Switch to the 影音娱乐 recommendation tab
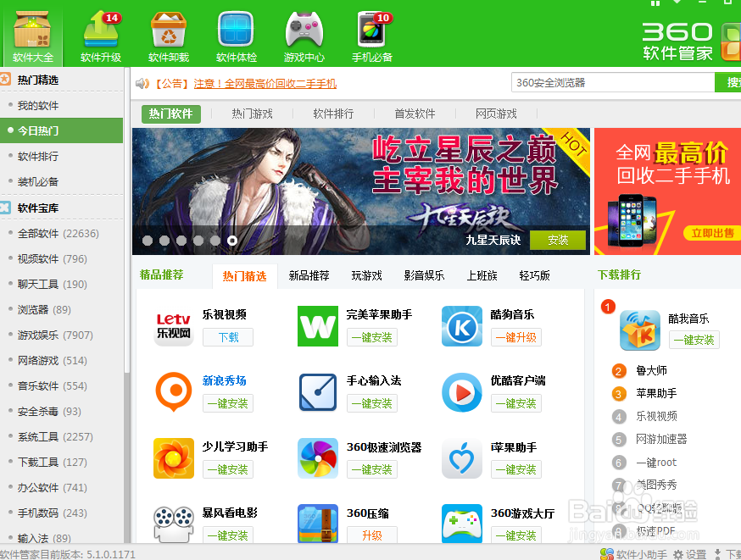Image resolution: width=741 pixels, height=560 pixels. click(x=424, y=275)
